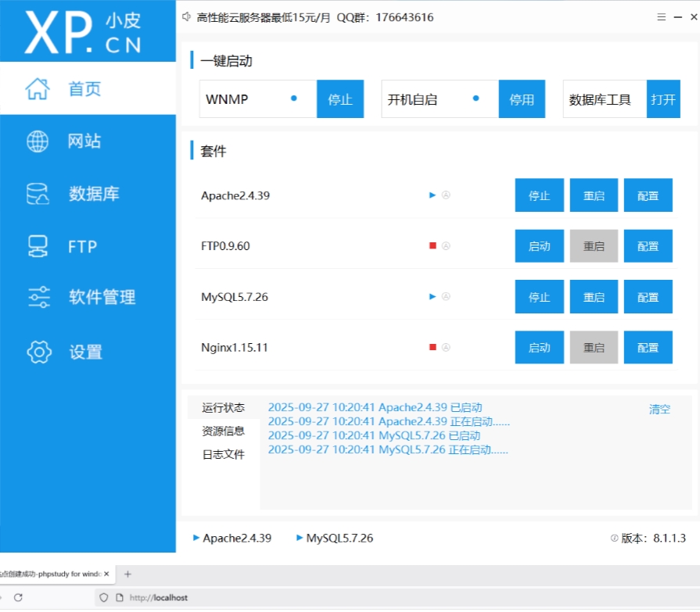Click the home house icon
This screenshot has width=700, height=612.
(x=38, y=88)
